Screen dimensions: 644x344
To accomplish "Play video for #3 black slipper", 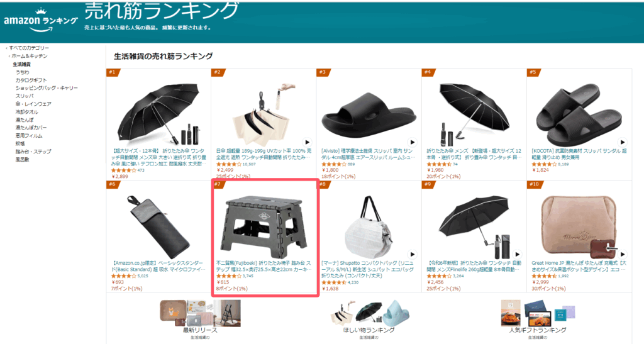I will (412, 142).
